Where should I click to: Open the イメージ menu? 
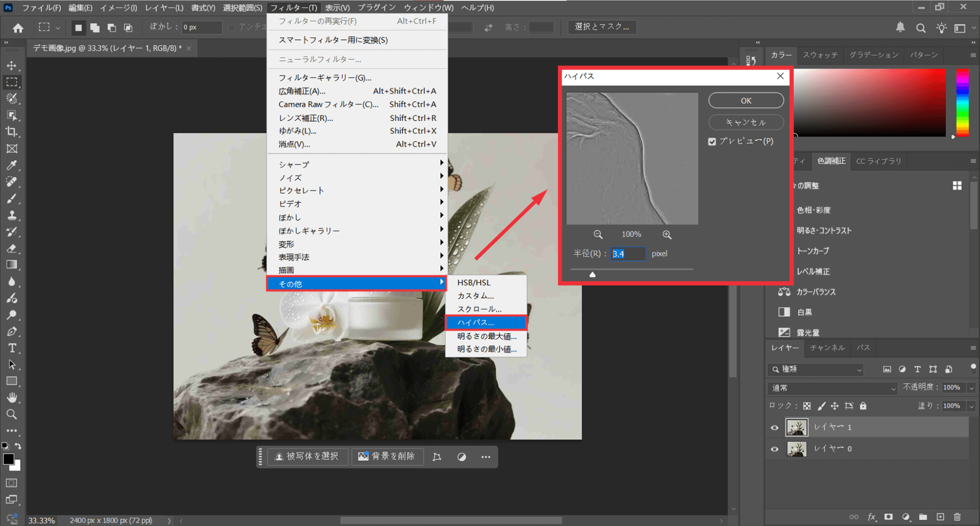118,8
